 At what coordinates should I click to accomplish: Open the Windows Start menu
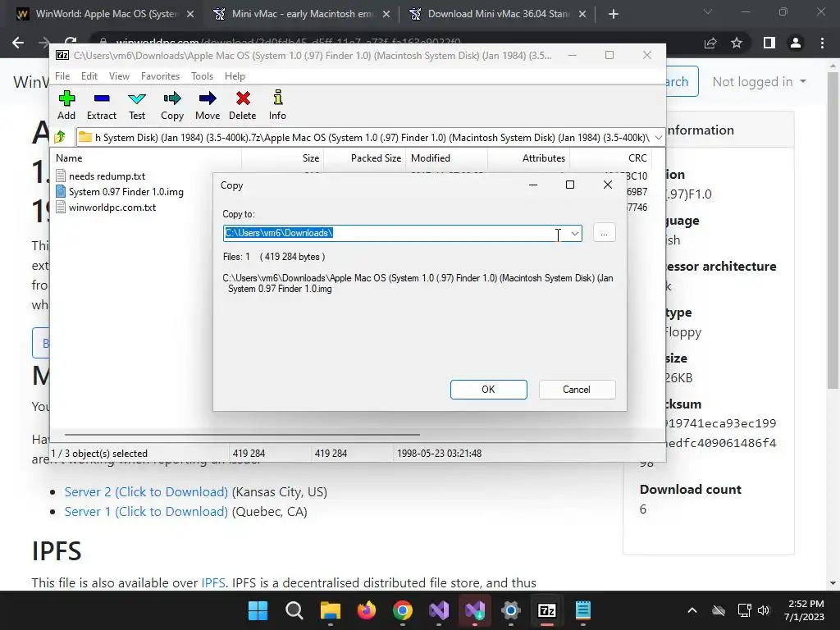click(258, 610)
